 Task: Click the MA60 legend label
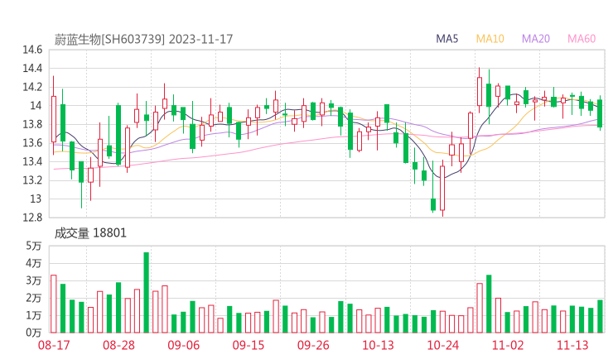[582, 39]
